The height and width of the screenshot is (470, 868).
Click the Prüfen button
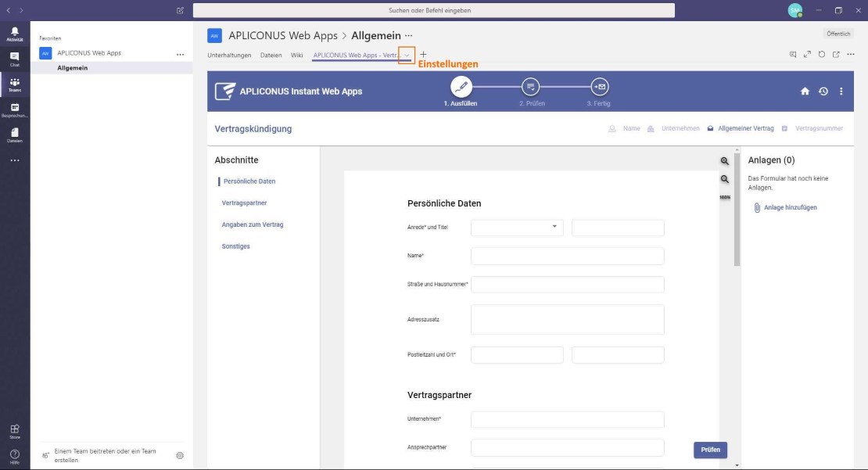[710, 450]
